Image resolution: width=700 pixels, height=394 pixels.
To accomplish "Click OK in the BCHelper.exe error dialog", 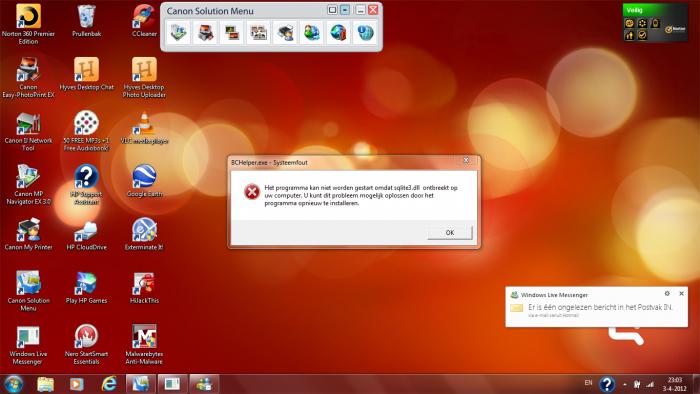I will point(450,232).
